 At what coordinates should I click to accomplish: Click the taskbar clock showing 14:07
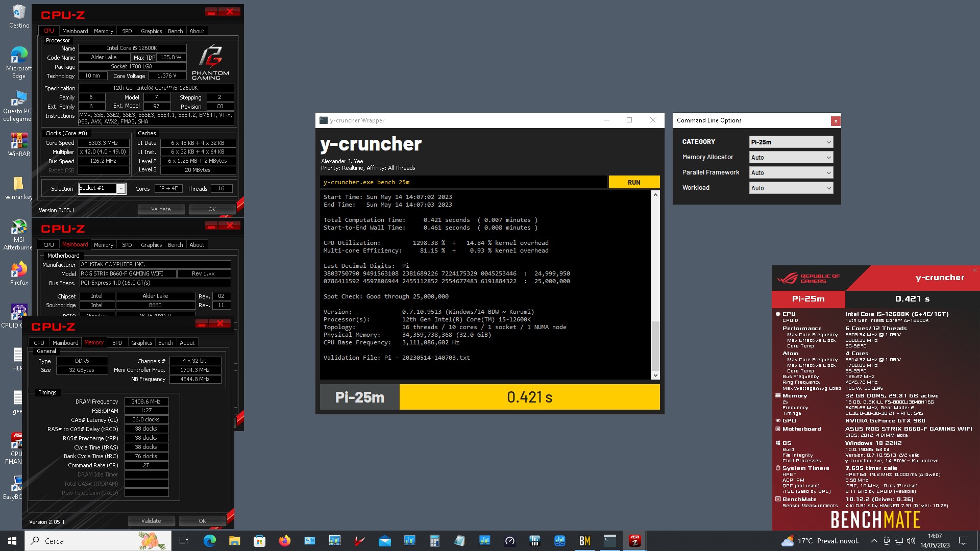(935, 541)
